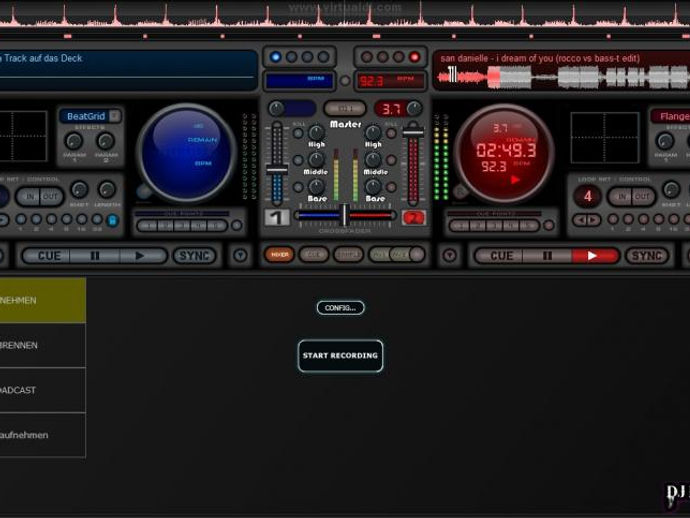Click the right channel High EQ knob
Screen dimensions: 690x518
pyautogui.click(x=373, y=132)
